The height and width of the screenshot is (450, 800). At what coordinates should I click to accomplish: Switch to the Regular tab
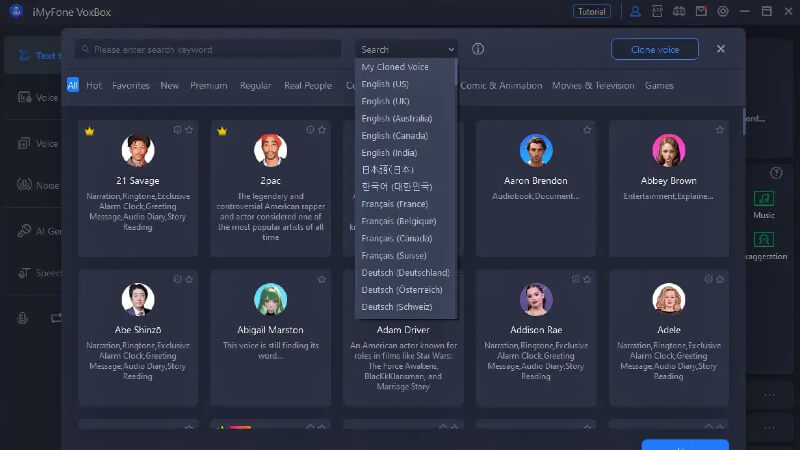tap(256, 86)
